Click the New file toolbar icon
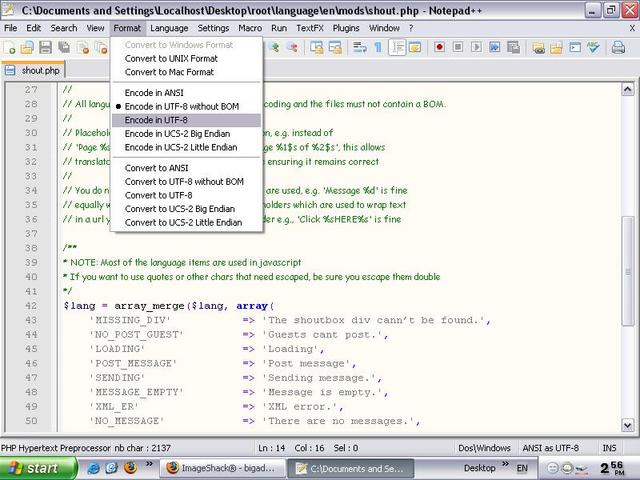Image resolution: width=640 pixels, height=480 pixels. coord(9,48)
